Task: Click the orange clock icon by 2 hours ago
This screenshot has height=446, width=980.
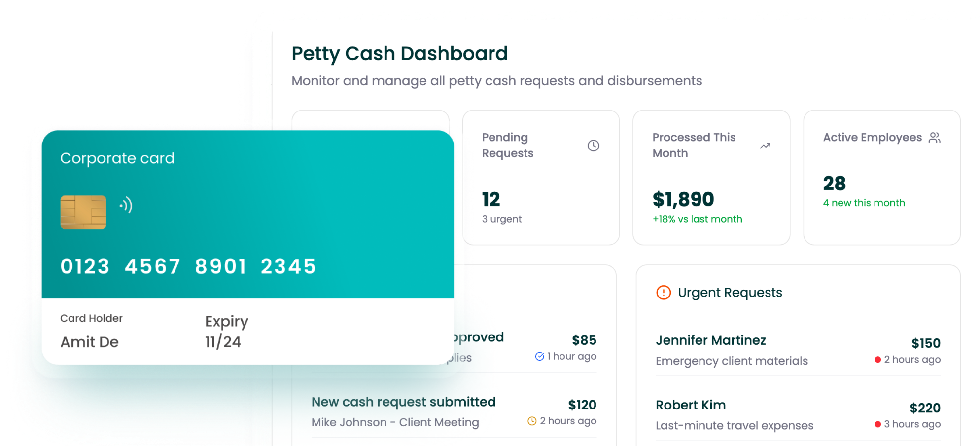Action: [x=532, y=421]
